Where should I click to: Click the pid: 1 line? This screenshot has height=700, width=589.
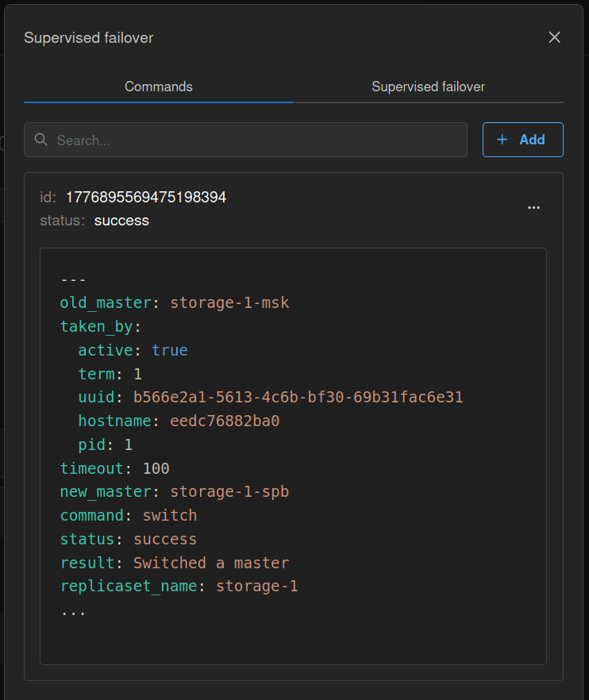click(x=106, y=444)
